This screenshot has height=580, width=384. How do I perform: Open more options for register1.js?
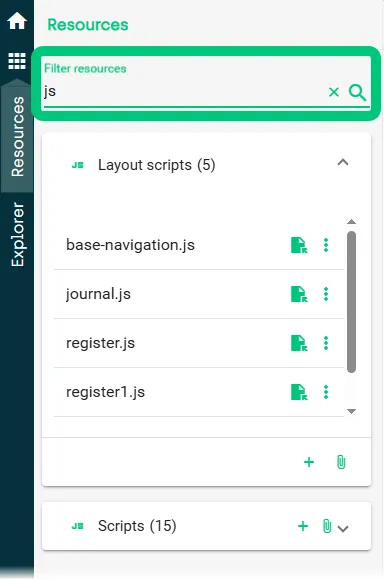point(326,392)
